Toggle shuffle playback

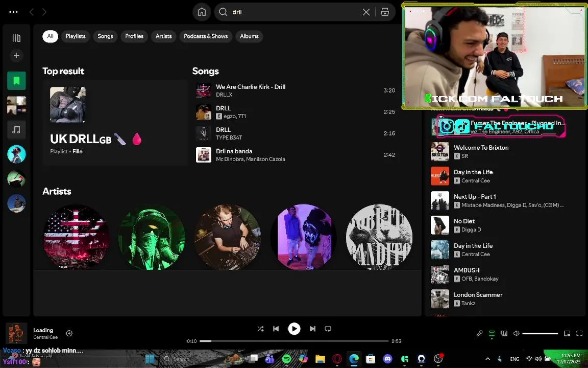[x=261, y=329]
